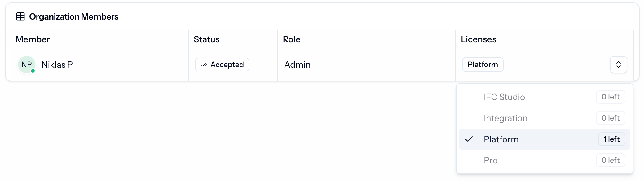Click the table grid icon beside Organization Members
The width and height of the screenshot is (644, 182).
coord(20,16)
